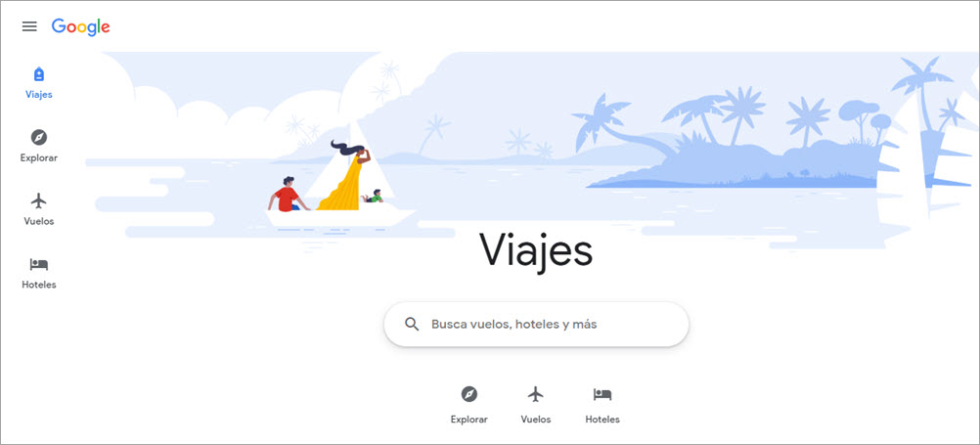Click the Explorar text below the search bar
This screenshot has height=445, width=980.
(469, 420)
